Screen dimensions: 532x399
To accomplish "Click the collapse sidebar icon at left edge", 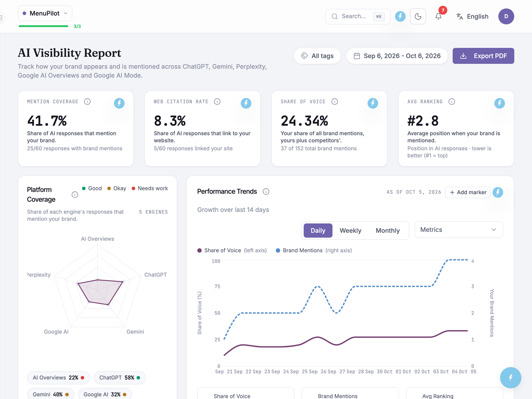I will [1, 18].
